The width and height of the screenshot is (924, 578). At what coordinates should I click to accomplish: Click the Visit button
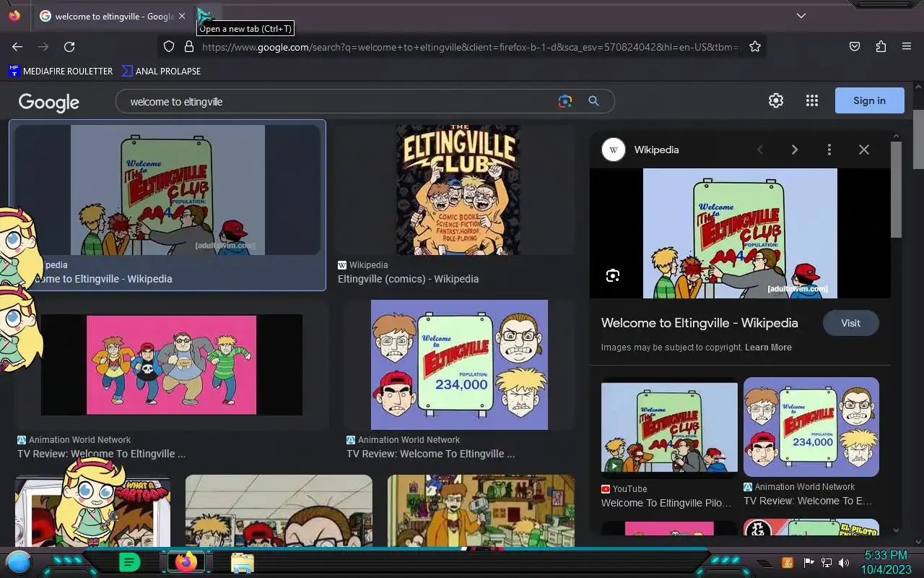pos(850,323)
